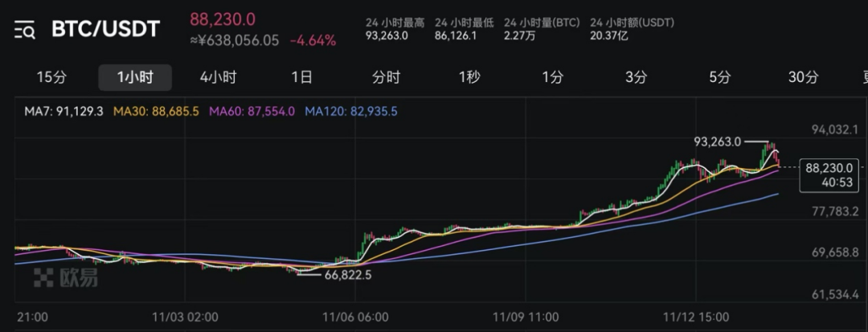
Task: Click the MA30 indicator label
Action: (156, 111)
